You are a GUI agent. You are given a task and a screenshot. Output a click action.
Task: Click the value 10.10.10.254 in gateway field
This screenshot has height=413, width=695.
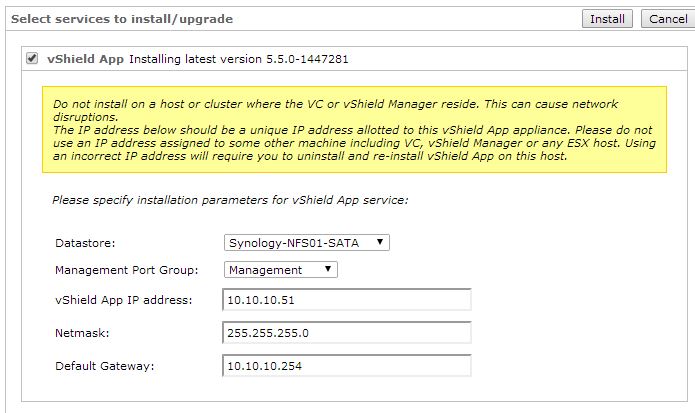coord(266,366)
